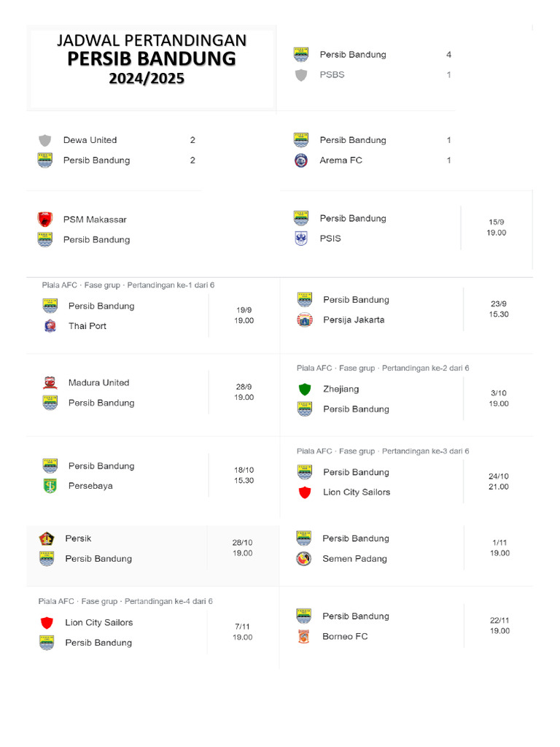Click the Borneo FC team name

click(x=345, y=637)
